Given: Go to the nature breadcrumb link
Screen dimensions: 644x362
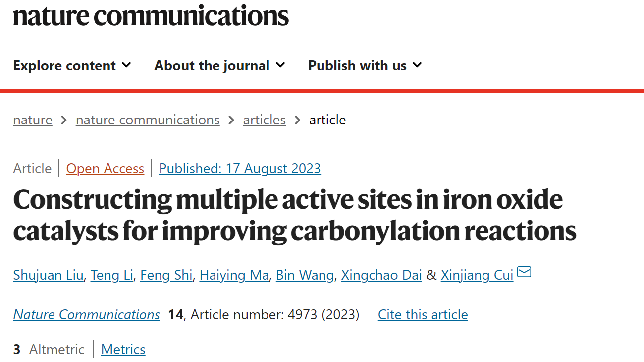Looking at the screenshot, I should [x=33, y=120].
